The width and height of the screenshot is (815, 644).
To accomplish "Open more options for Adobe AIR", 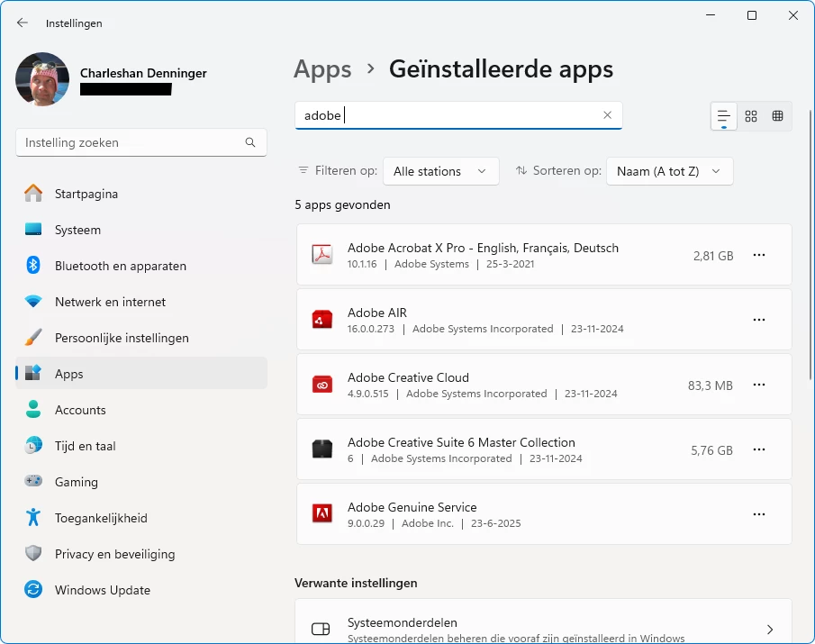I will coord(759,320).
